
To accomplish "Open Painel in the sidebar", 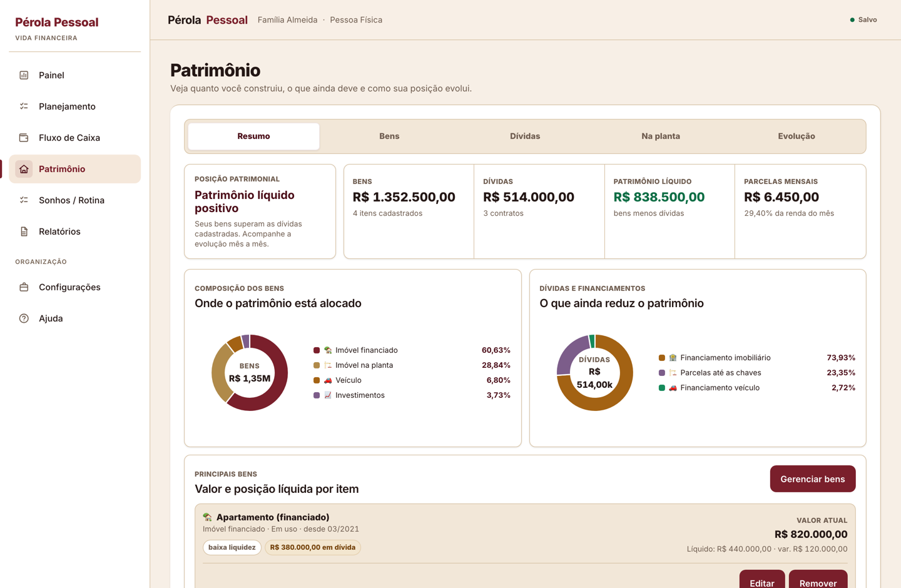I will [74, 75].
